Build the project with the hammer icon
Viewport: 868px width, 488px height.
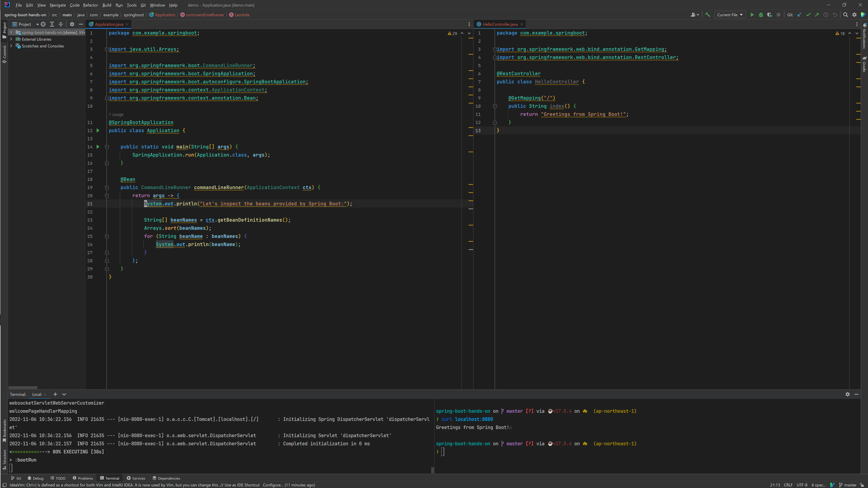point(708,14)
